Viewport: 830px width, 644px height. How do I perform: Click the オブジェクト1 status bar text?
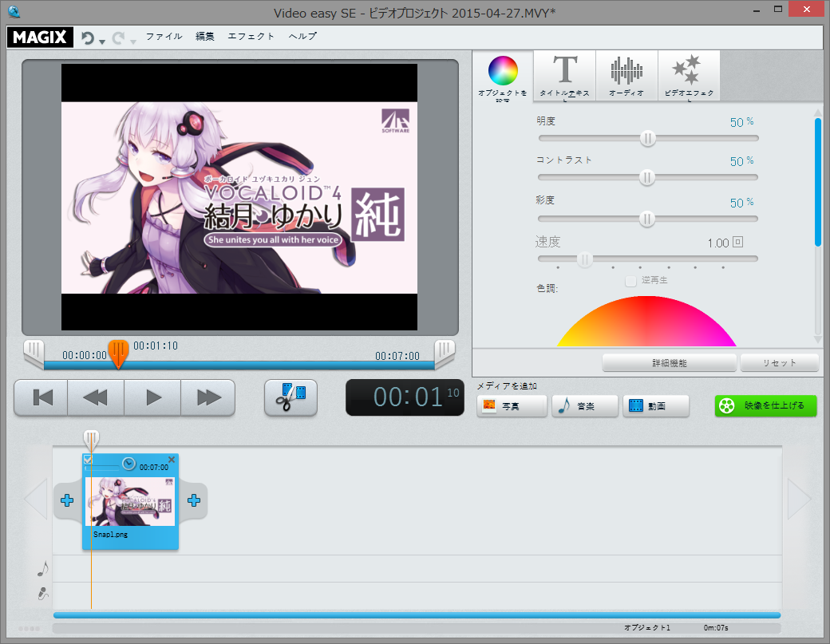[x=647, y=627]
